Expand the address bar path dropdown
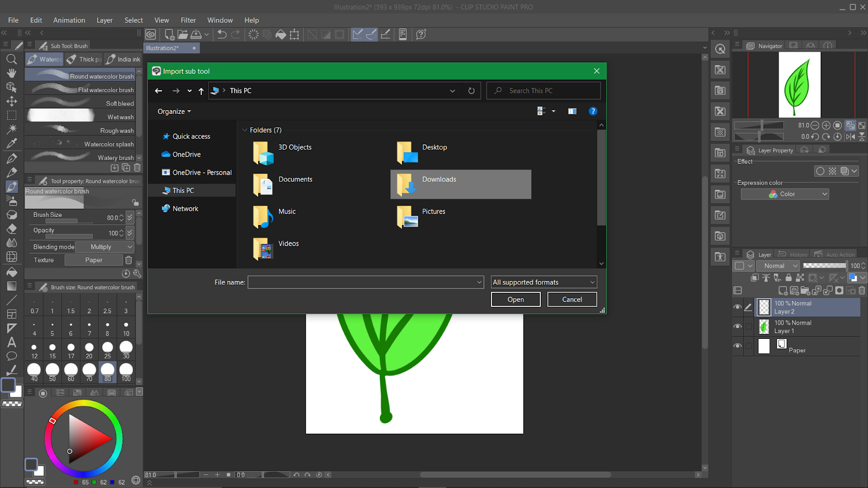The height and width of the screenshot is (488, 868). tap(452, 91)
